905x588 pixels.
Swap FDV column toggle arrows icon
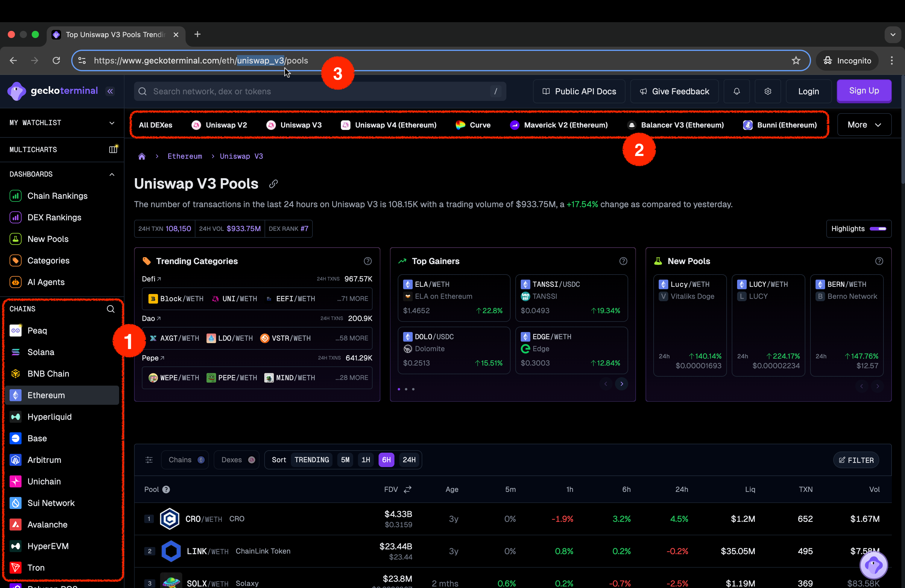pyautogui.click(x=408, y=490)
